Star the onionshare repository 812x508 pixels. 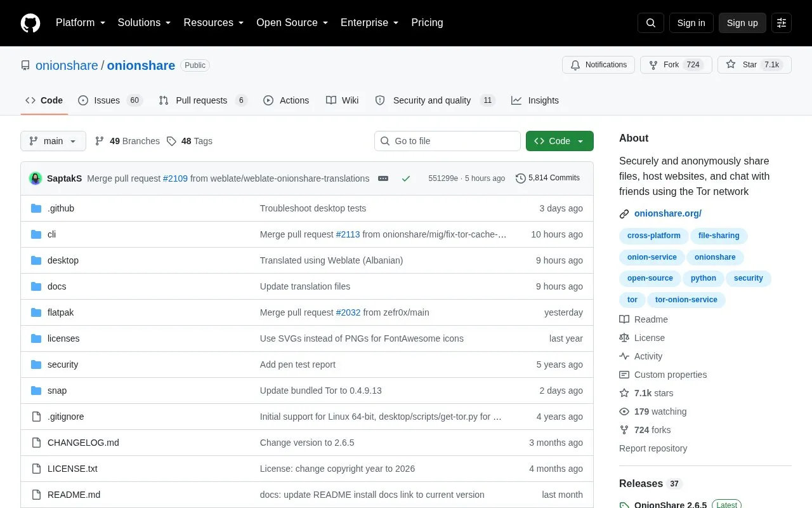pos(754,65)
